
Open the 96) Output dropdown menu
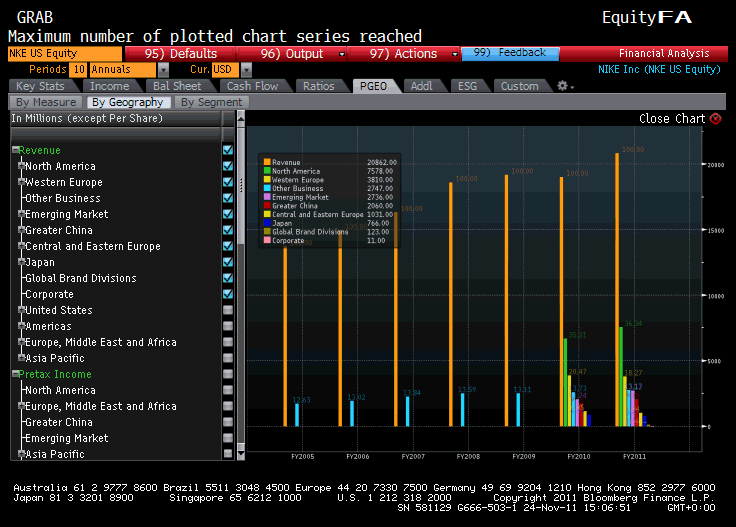(342, 54)
